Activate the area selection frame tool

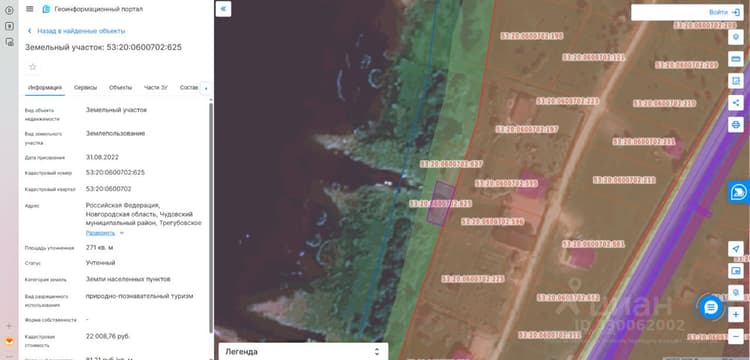coord(736,81)
